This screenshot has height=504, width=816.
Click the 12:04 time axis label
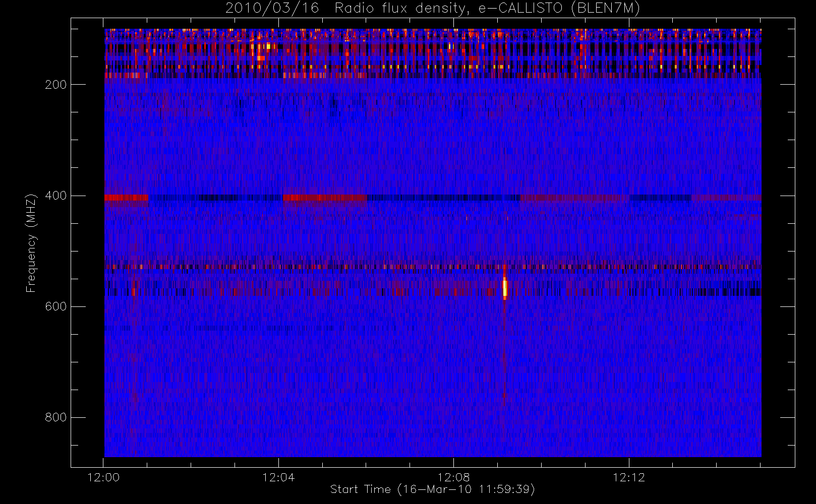[x=278, y=477]
